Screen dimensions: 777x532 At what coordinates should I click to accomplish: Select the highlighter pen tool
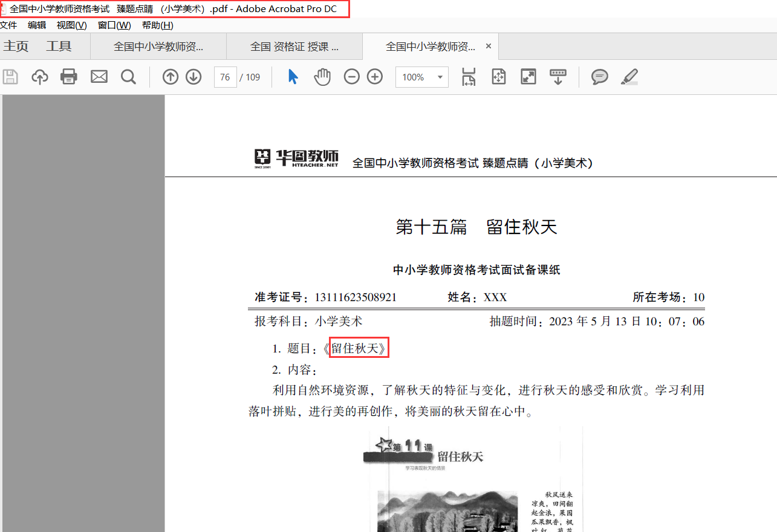[x=629, y=77]
